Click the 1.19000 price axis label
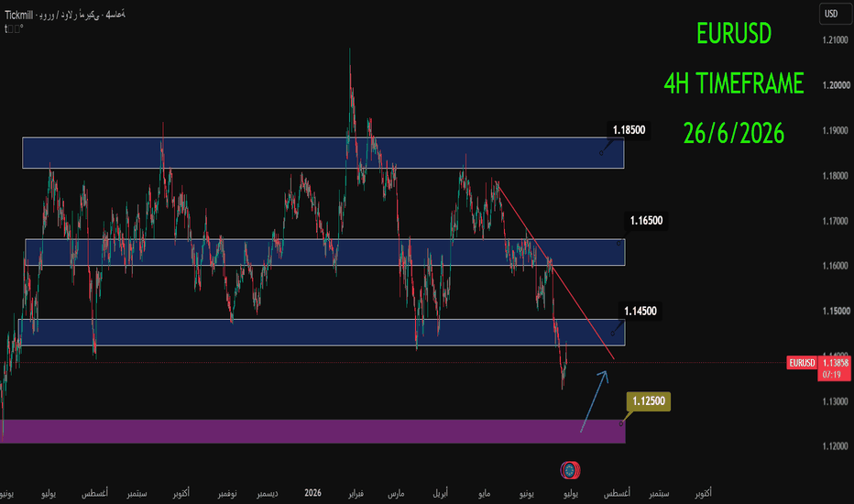 click(835, 131)
